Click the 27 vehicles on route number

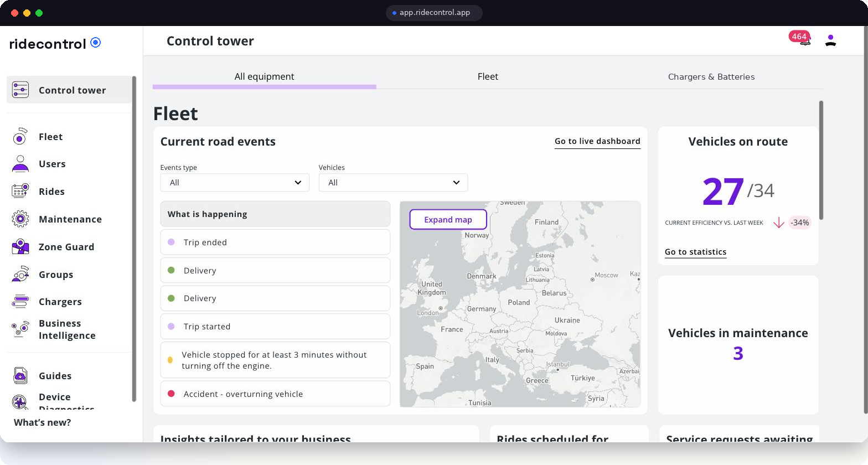[x=722, y=192]
